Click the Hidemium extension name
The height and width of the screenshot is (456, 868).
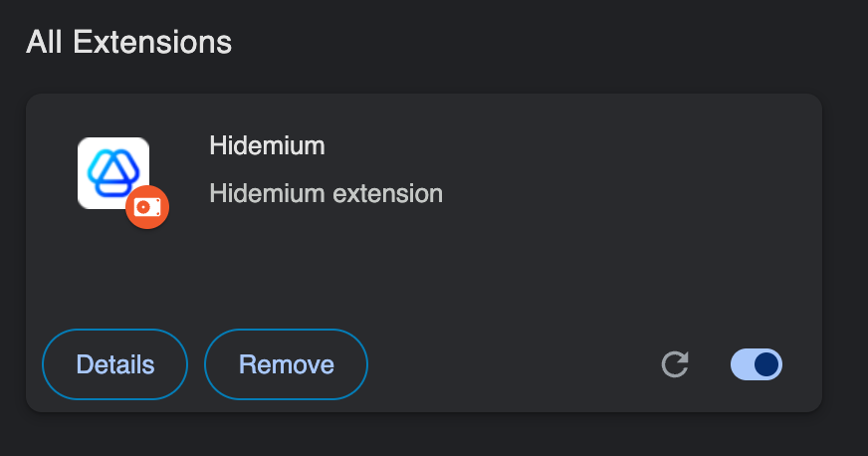(268, 145)
